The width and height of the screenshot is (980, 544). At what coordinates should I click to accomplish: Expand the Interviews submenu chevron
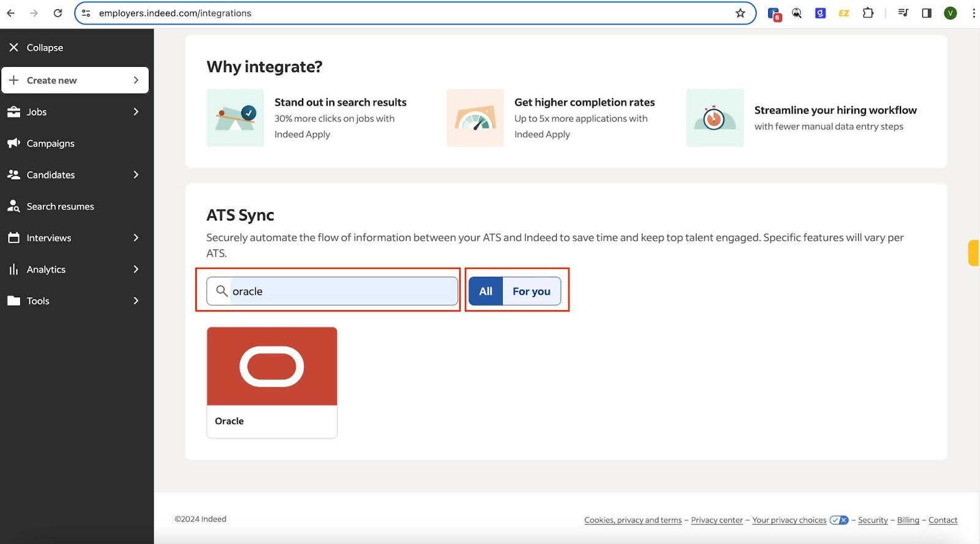(136, 238)
